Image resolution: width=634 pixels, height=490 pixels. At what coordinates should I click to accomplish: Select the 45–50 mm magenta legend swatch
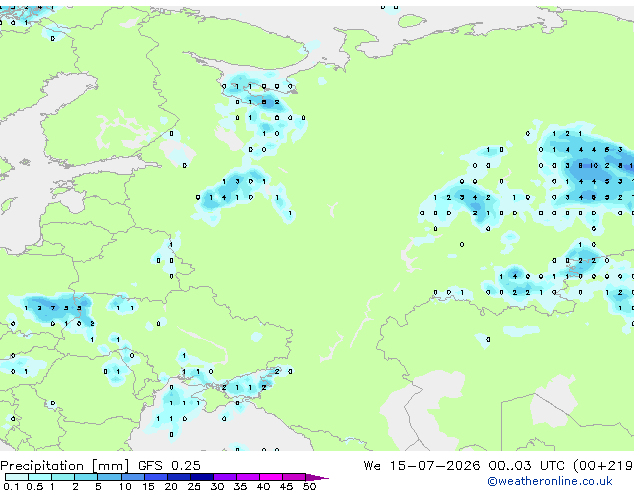tap(294, 477)
